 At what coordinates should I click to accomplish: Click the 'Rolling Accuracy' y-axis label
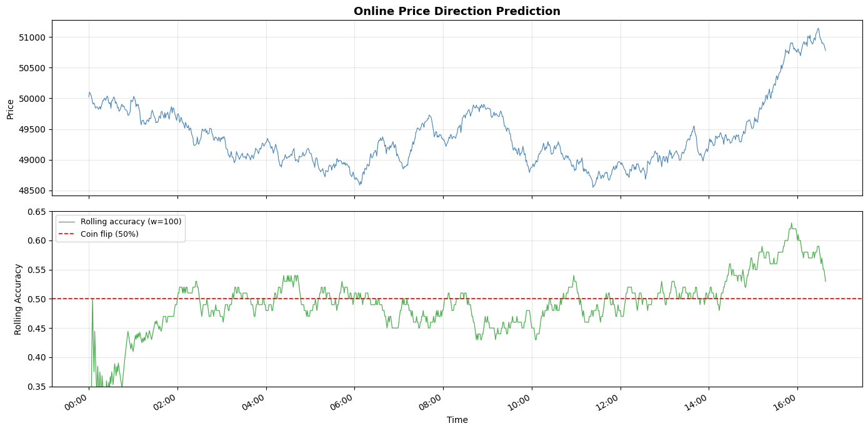(18, 299)
